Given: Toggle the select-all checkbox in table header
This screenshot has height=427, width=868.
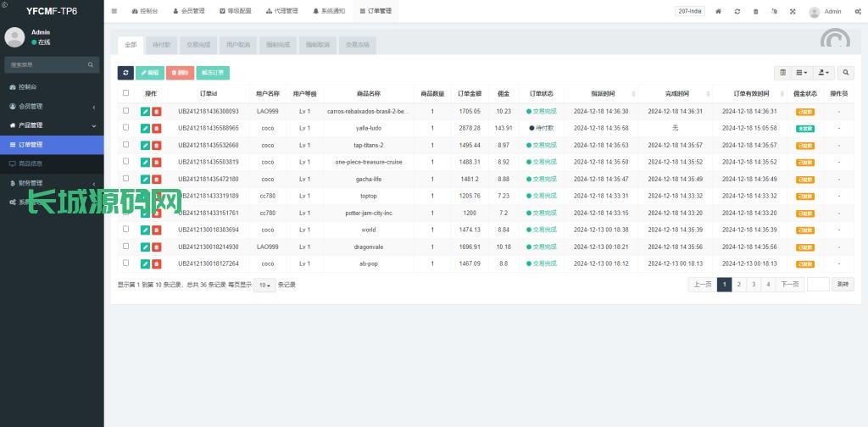Looking at the screenshot, I should pyautogui.click(x=126, y=93).
